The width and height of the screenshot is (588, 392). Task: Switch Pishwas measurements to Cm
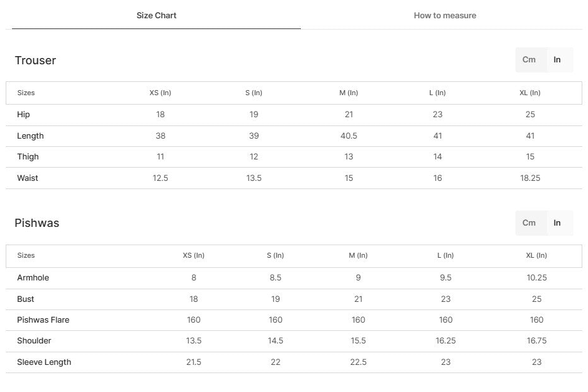pos(529,222)
